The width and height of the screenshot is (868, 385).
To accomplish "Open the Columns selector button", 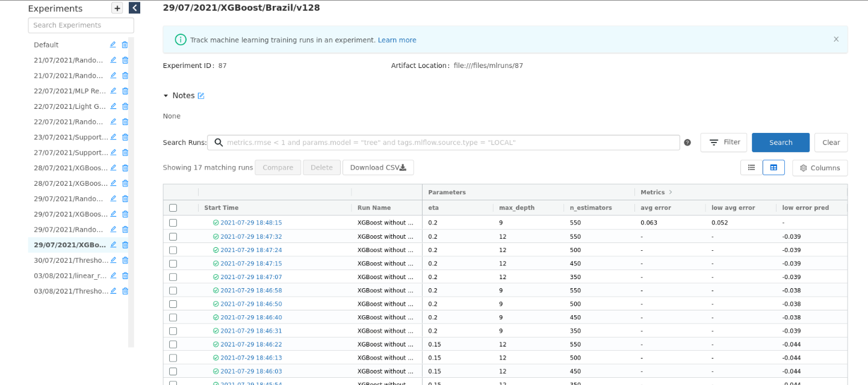I will point(820,168).
